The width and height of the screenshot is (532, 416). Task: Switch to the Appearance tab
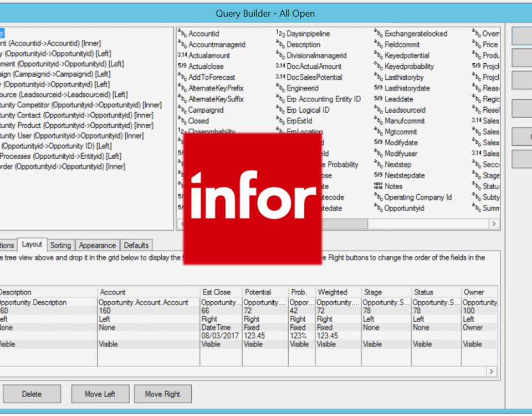click(98, 245)
